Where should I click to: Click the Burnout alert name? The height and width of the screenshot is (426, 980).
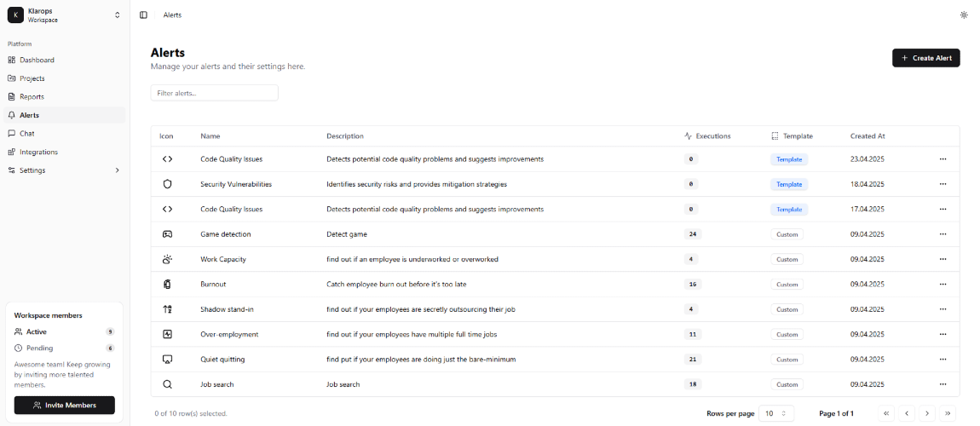pos(213,285)
